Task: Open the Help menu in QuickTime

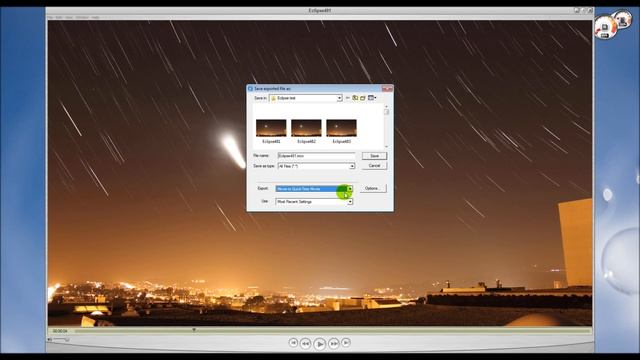Action: pos(95,18)
